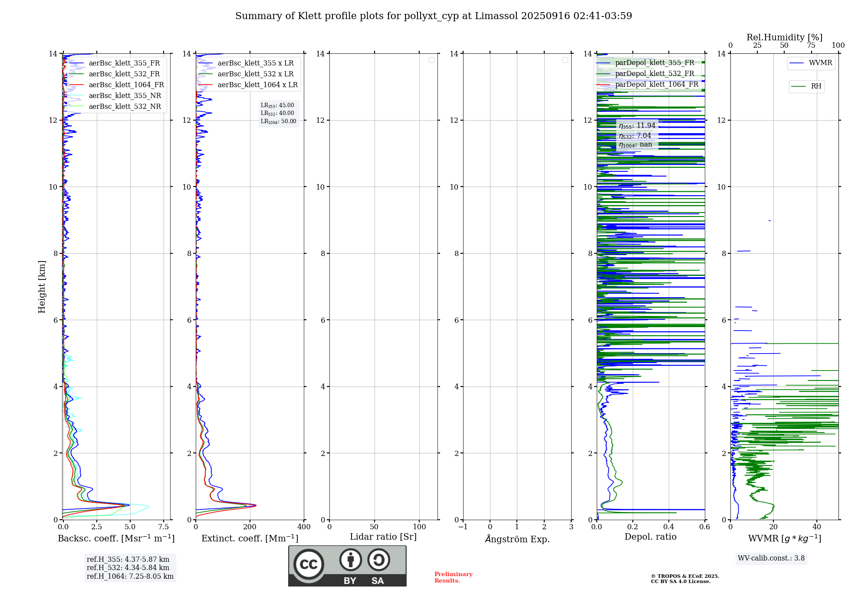Click the η355: 11.94 annotation
The height and width of the screenshot is (590, 868).
(x=637, y=126)
